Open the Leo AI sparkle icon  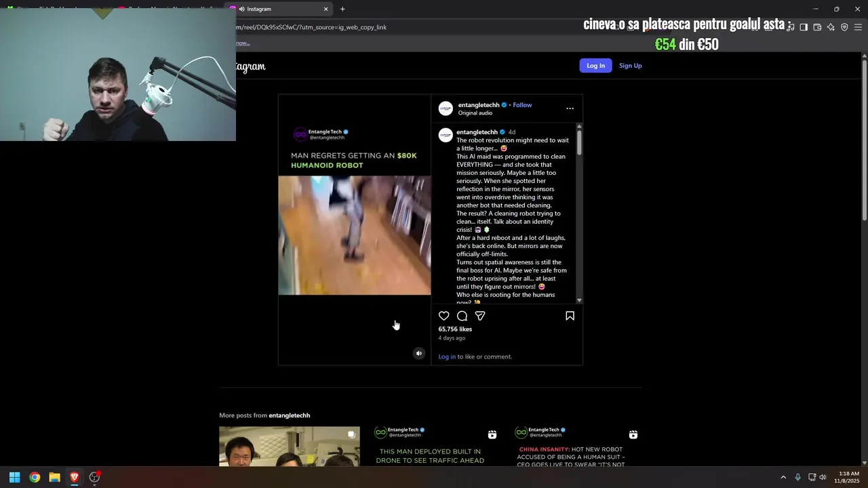click(x=831, y=27)
